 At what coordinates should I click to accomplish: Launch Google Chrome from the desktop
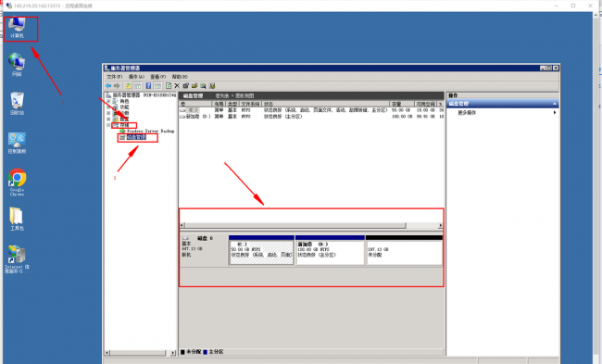(x=17, y=182)
